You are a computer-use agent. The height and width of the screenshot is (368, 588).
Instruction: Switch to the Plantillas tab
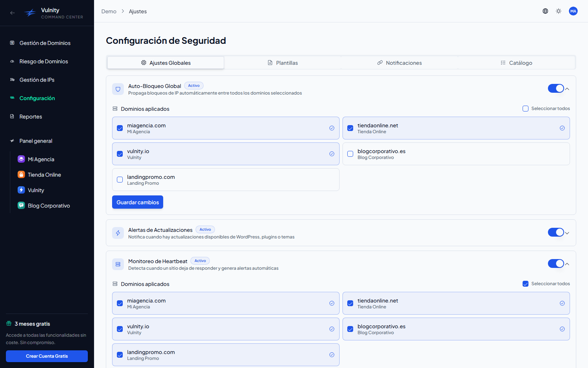point(283,63)
